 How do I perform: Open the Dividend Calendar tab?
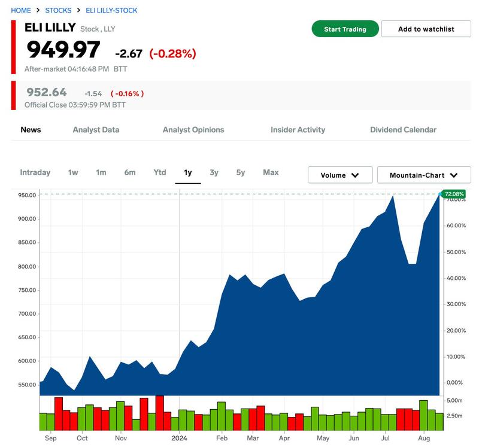(x=403, y=130)
